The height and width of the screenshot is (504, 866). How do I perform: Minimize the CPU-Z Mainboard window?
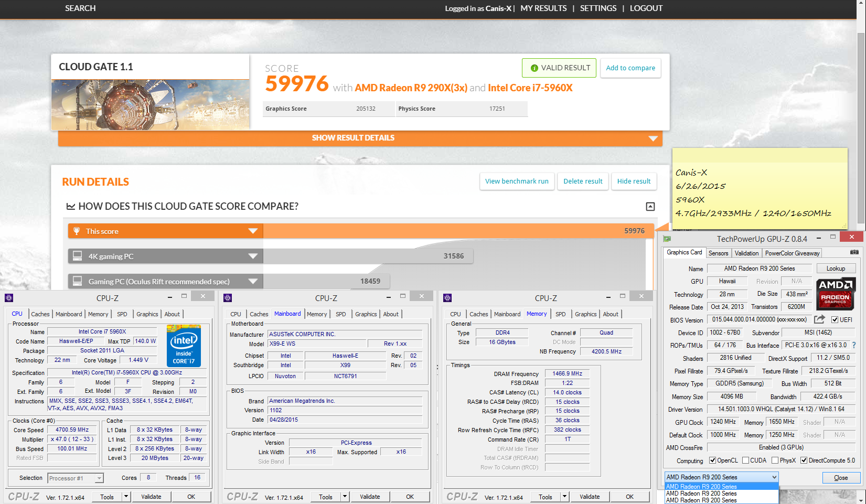389,297
